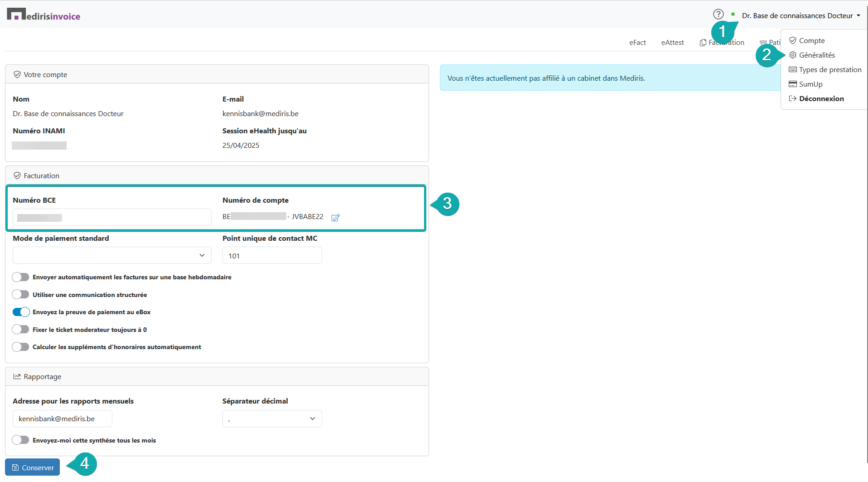Click the Types de prestation keyboard icon
The width and height of the screenshot is (868, 482).
coord(793,69)
